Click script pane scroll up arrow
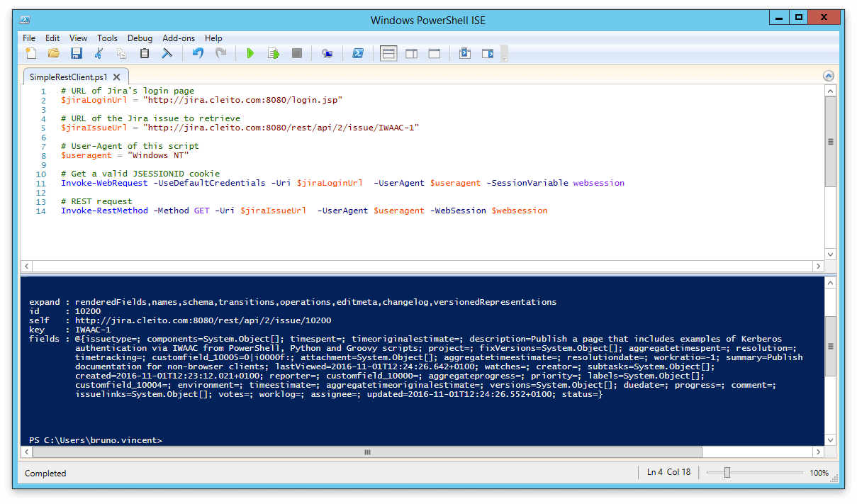857x504 pixels. click(x=831, y=91)
